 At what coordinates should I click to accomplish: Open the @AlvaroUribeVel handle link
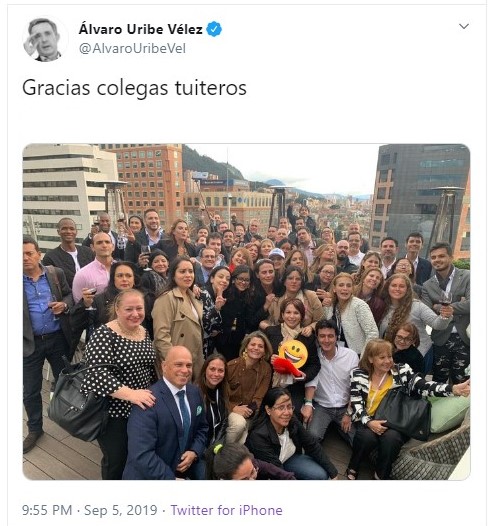132,49
